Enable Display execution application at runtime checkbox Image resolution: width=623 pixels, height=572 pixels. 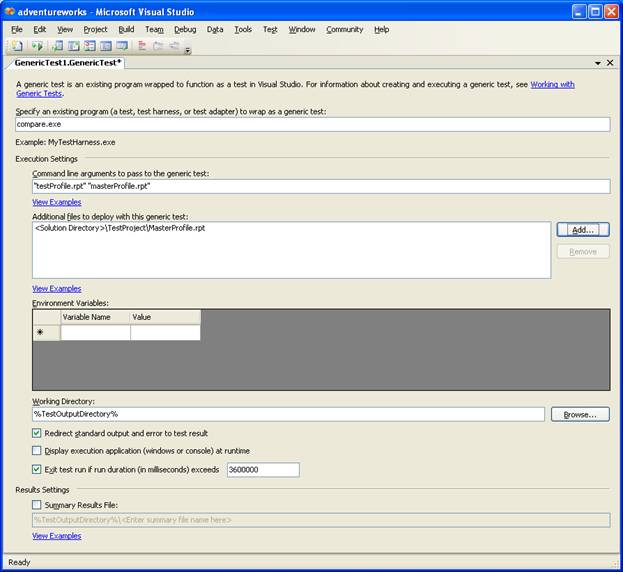point(37,450)
